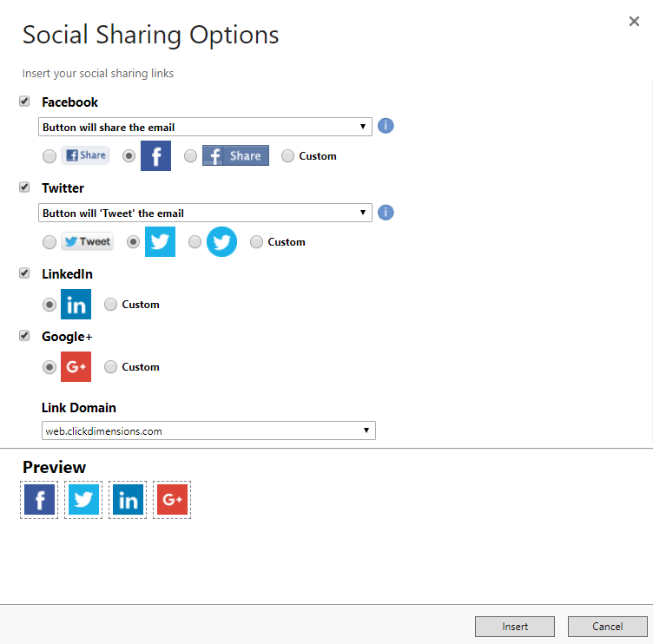
Task: Select the square Twitter icon radio button
Action: [x=133, y=242]
